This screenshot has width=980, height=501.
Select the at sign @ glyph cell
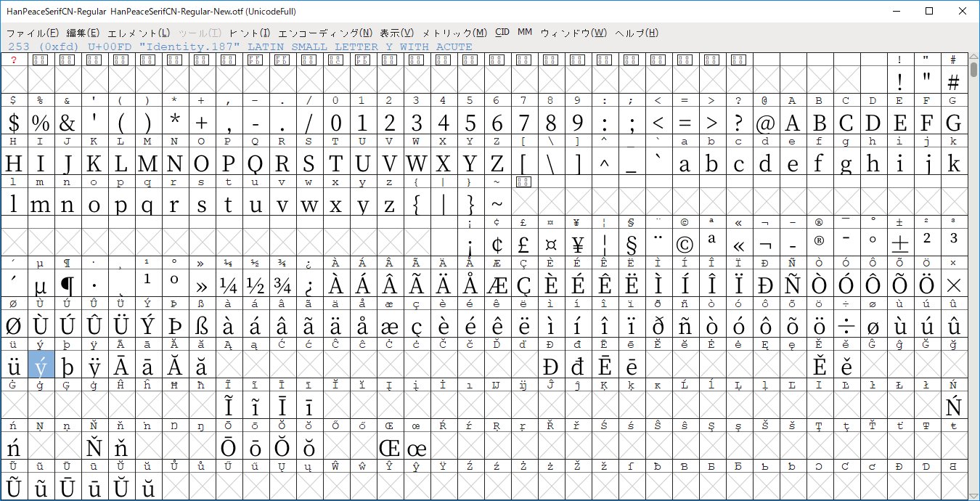[765, 121]
